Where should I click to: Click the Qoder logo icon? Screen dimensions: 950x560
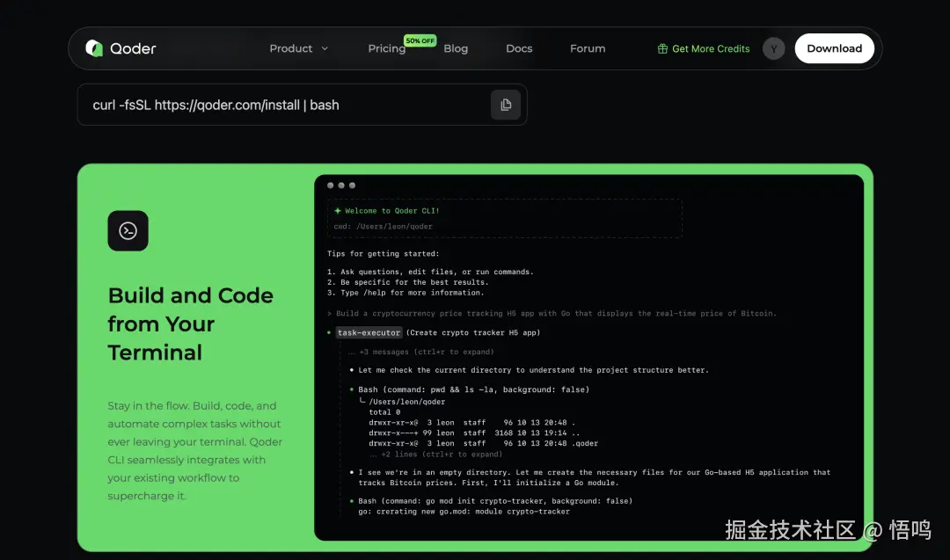[x=94, y=48]
